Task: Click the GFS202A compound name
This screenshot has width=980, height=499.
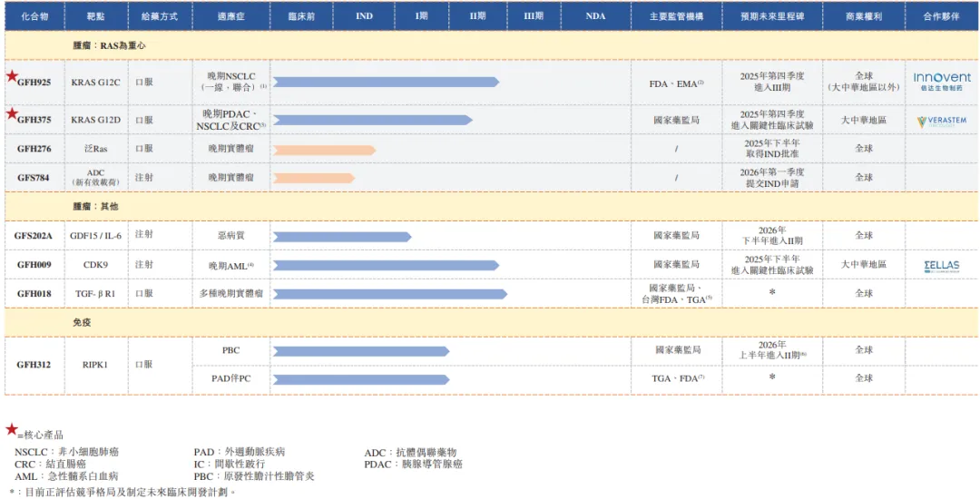Action: coord(34,236)
